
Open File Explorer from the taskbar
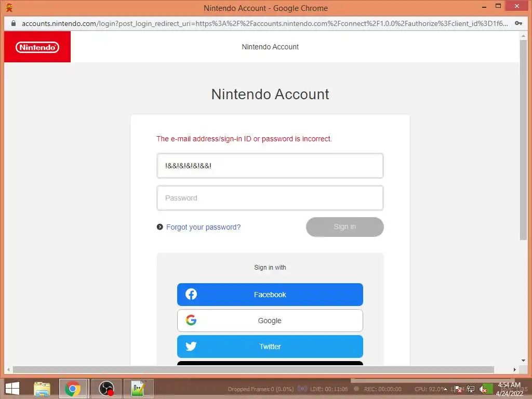(42, 389)
